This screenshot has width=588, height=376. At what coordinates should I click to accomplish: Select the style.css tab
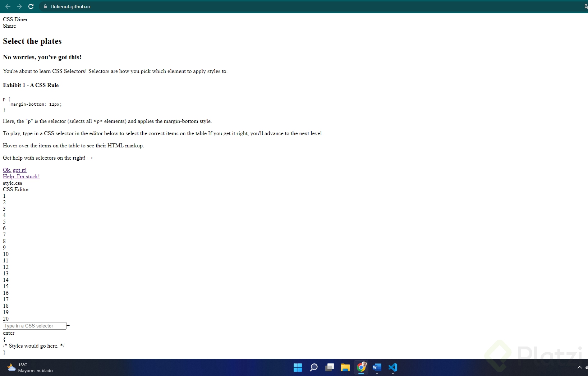click(x=12, y=183)
